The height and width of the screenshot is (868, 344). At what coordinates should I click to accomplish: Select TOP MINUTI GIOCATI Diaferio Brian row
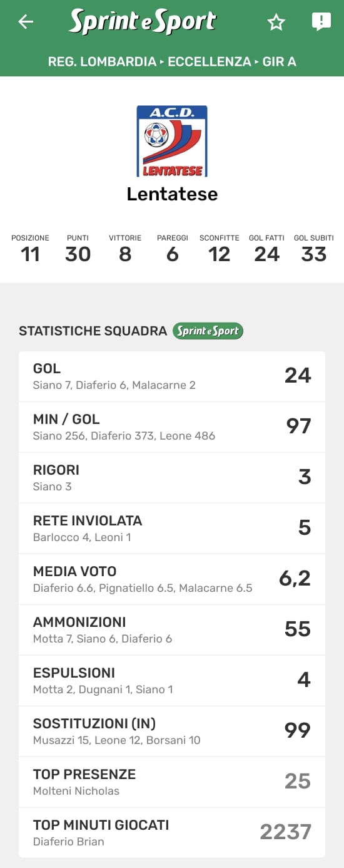pos(172,833)
